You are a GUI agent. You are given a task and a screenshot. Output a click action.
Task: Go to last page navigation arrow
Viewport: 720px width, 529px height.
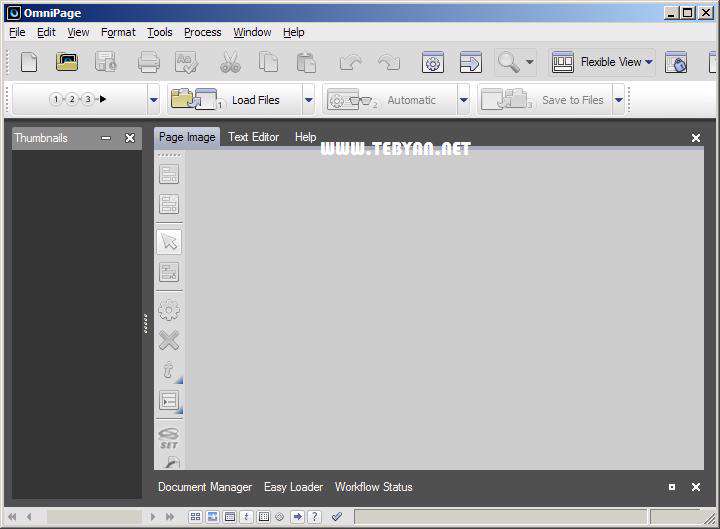coord(170,517)
